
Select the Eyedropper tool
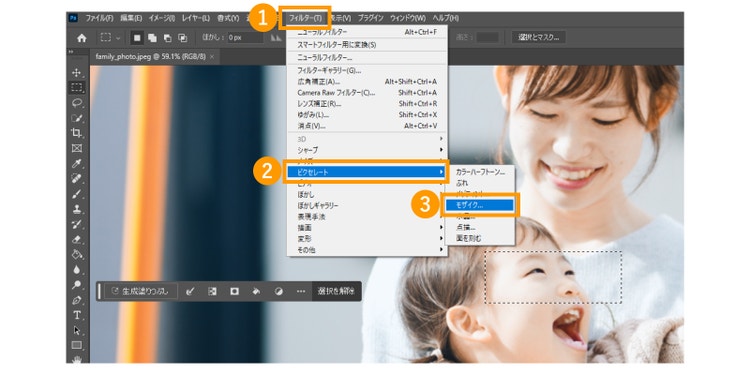(x=77, y=164)
